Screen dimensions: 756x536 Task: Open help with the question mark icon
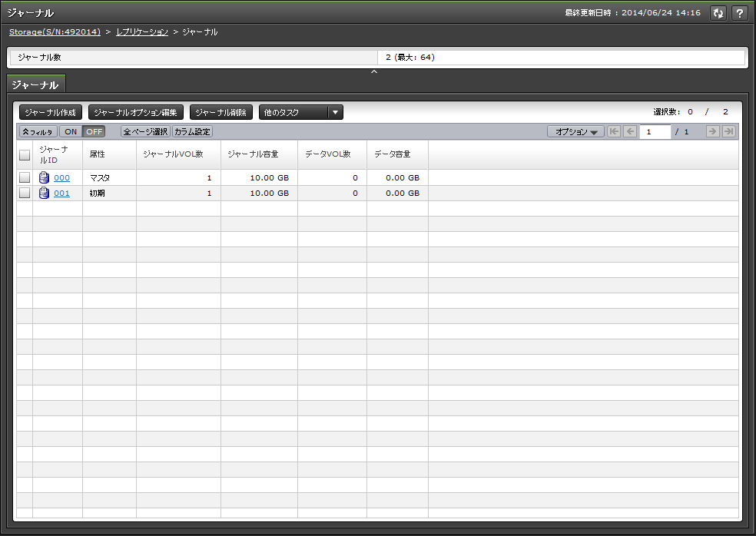coord(740,13)
